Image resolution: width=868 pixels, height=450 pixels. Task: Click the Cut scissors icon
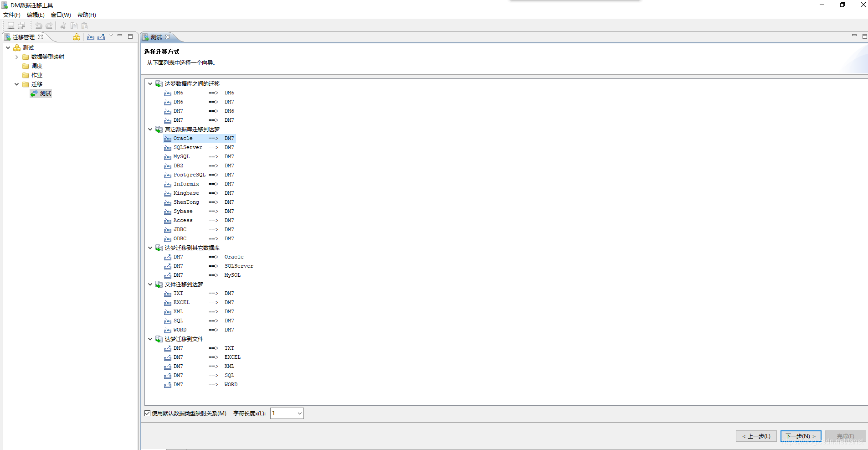(x=63, y=26)
